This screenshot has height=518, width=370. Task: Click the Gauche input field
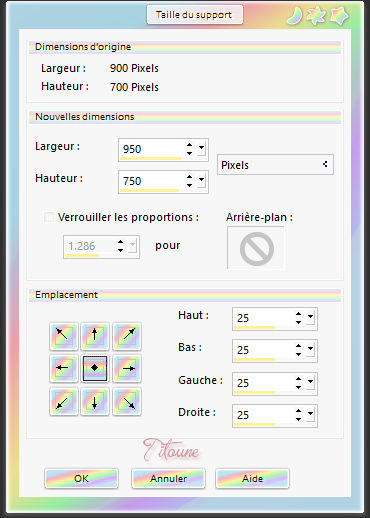(263, 383)
